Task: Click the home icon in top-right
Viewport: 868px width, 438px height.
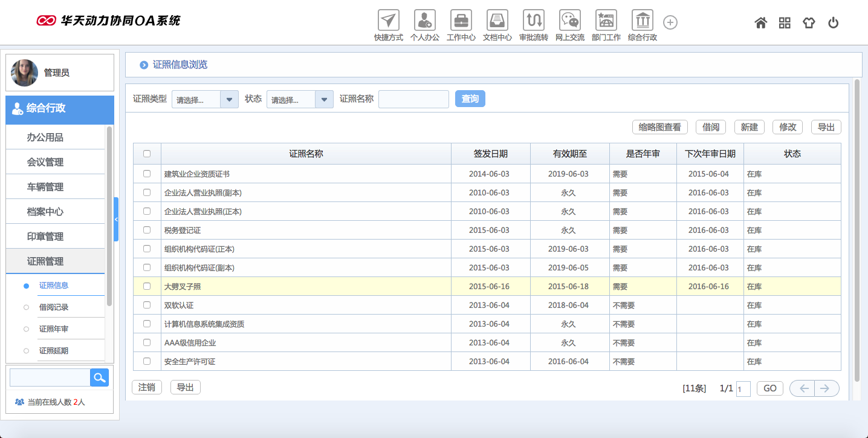Action: (x=760, y=23)
